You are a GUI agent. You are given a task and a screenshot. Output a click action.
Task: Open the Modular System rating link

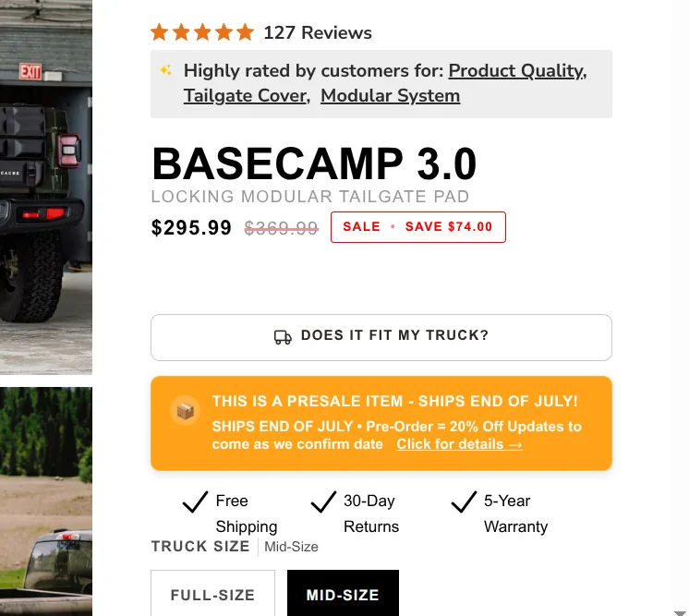390,96
